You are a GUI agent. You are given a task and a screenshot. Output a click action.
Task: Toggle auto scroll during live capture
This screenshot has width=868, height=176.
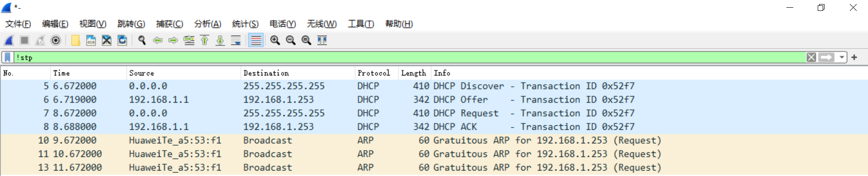pyautogui.click(x=236, y=40)
